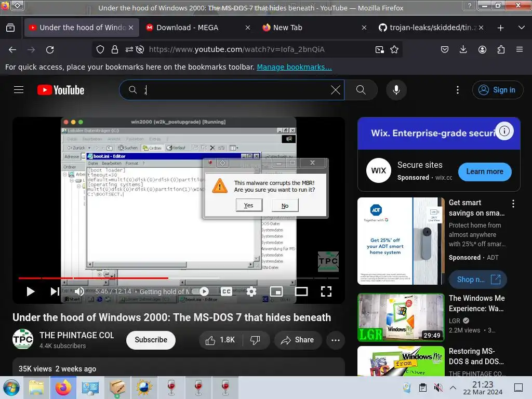Share the video
Viewport: 532px width, 399px height.
pos(298,340)
